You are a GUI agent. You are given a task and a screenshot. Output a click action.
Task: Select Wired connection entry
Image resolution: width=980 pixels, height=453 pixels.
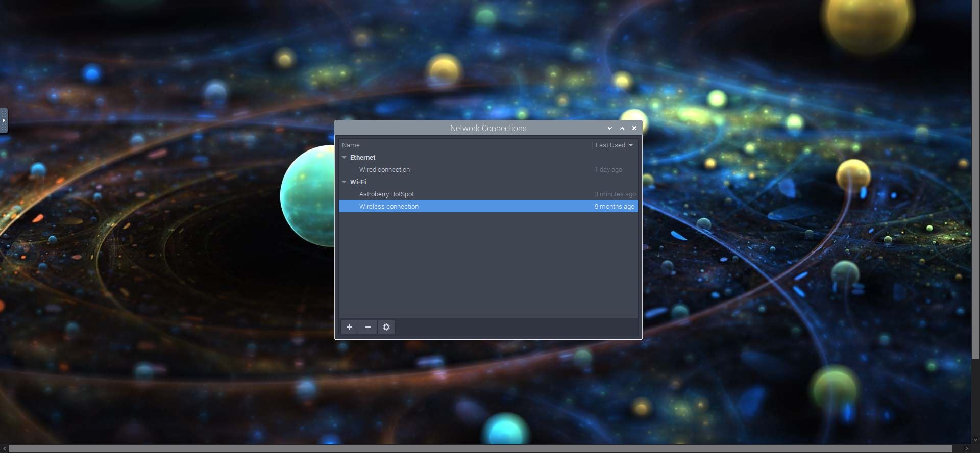(x=488, y=170)
